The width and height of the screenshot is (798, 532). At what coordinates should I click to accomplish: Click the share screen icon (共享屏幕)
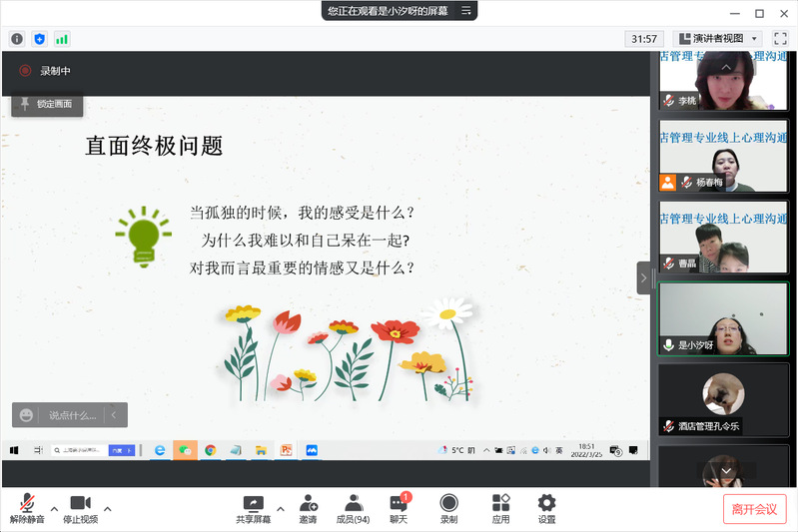point(254,503)
